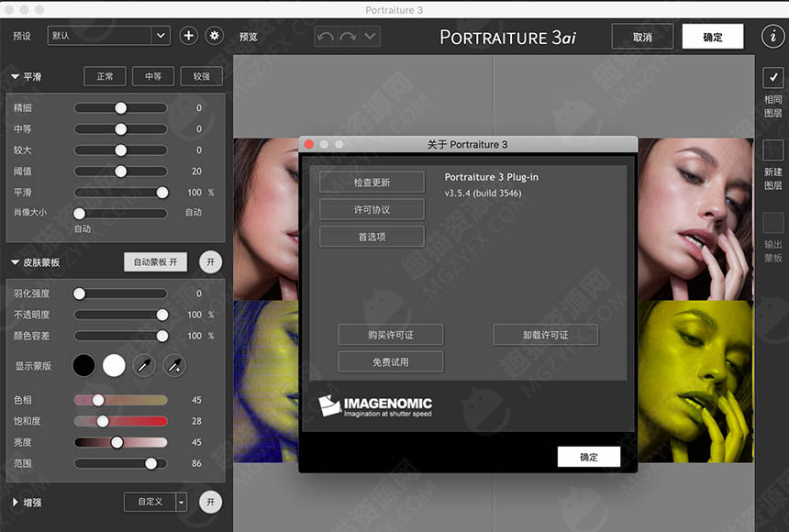
Task: Select the mask eyedropper with plus
Action: [174, 365]
